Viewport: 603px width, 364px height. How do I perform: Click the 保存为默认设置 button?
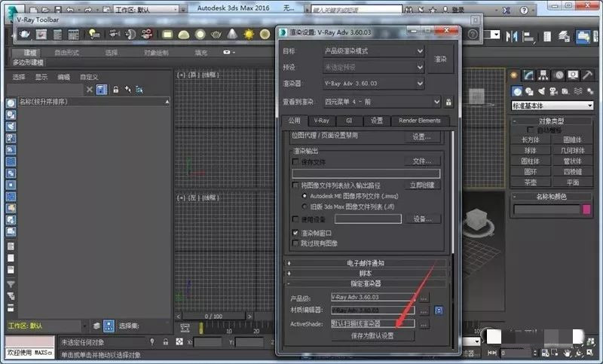[x=372, y=336]
